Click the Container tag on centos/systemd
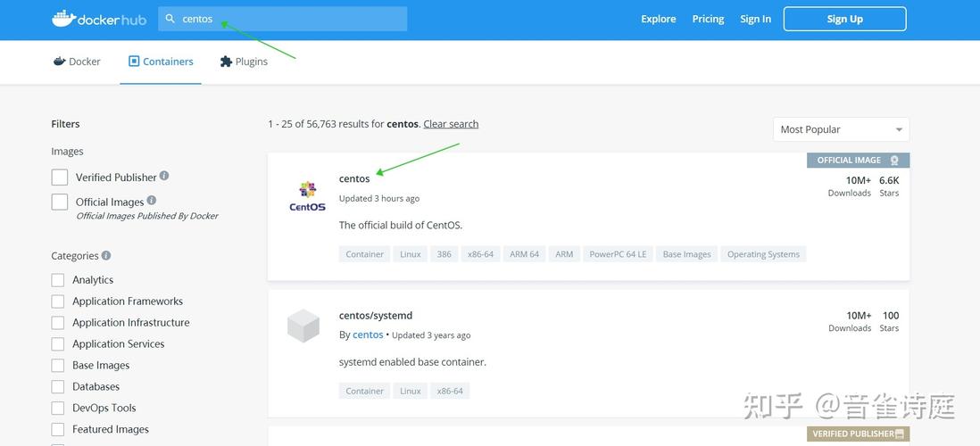 tap(365, 391)
